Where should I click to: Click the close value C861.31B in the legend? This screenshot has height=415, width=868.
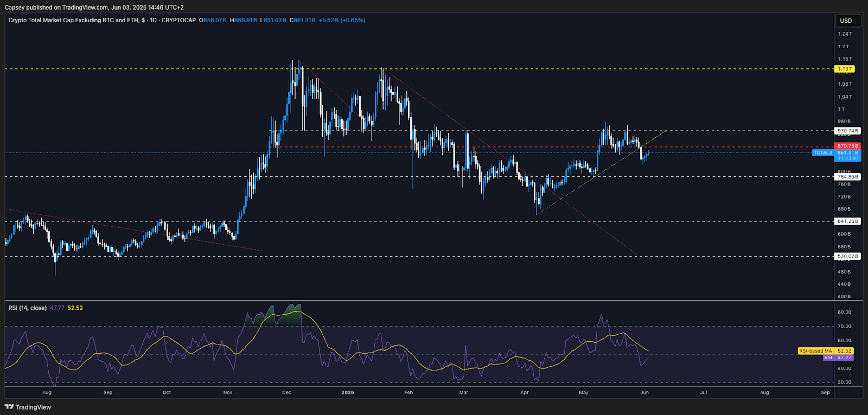click(x=303, y=20)
